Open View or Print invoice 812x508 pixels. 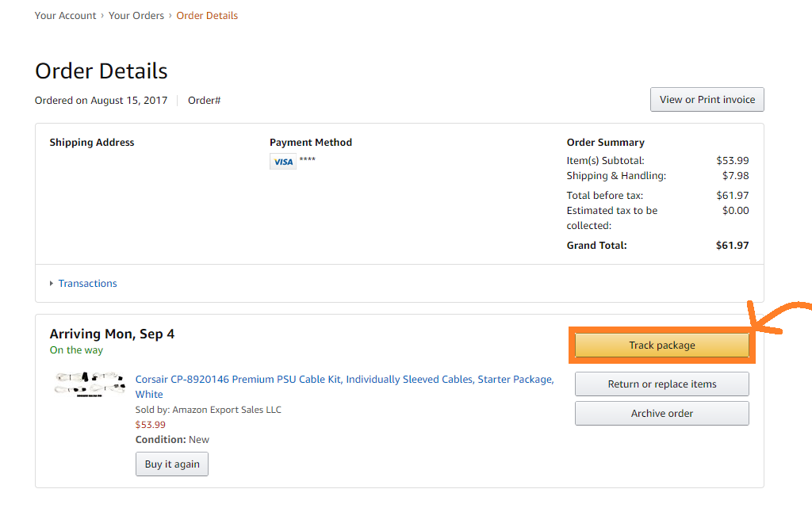[707, 99]
